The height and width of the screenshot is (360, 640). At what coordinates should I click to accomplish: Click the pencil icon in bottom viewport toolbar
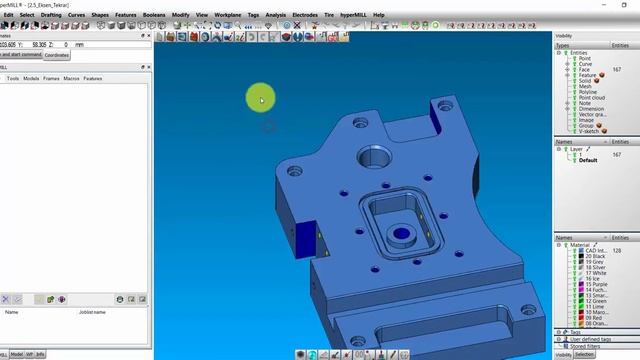[393, 355]
